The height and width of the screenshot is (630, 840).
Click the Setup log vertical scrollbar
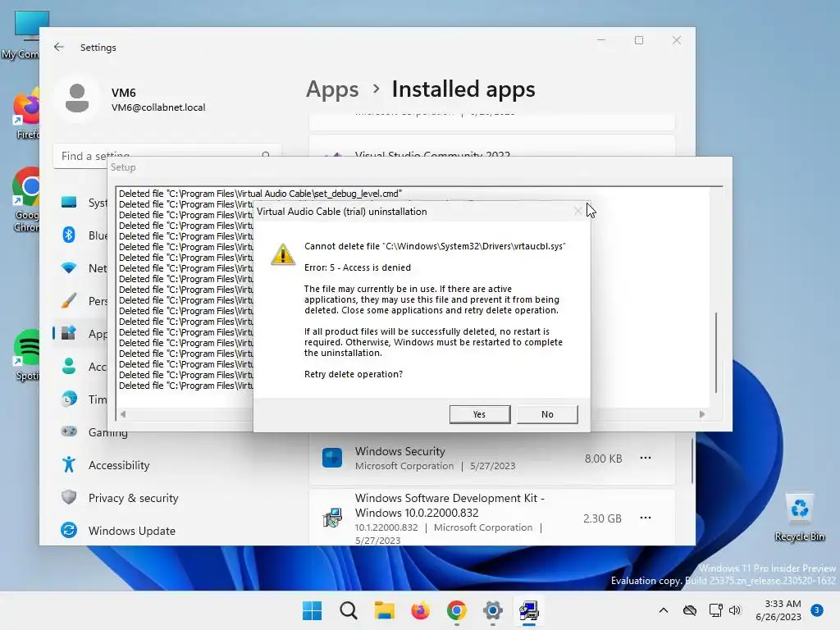tap(716, 353)
